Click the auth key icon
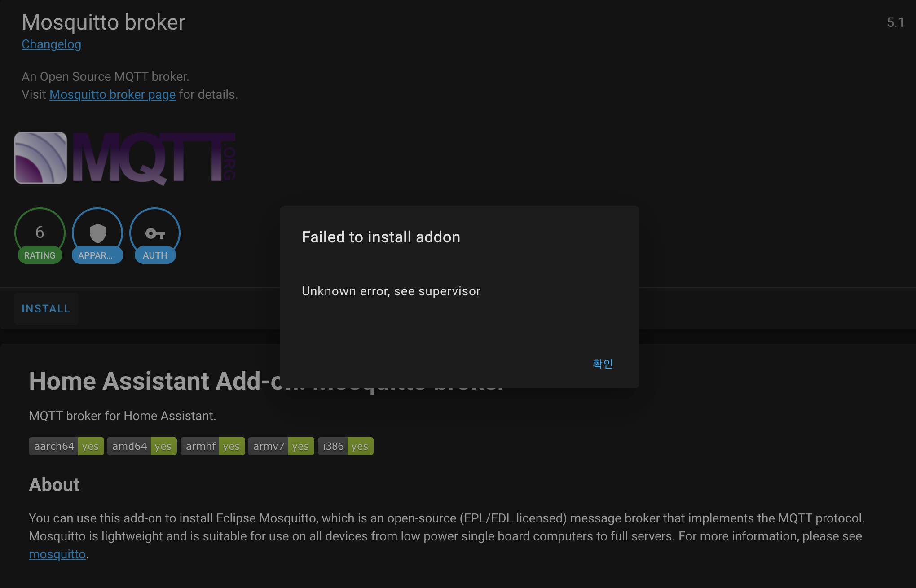The image size is (916, 588). 155,233
